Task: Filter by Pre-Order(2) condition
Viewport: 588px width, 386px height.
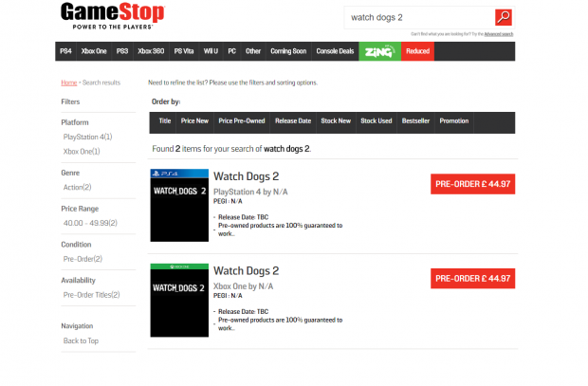Action: coord(83,259)
